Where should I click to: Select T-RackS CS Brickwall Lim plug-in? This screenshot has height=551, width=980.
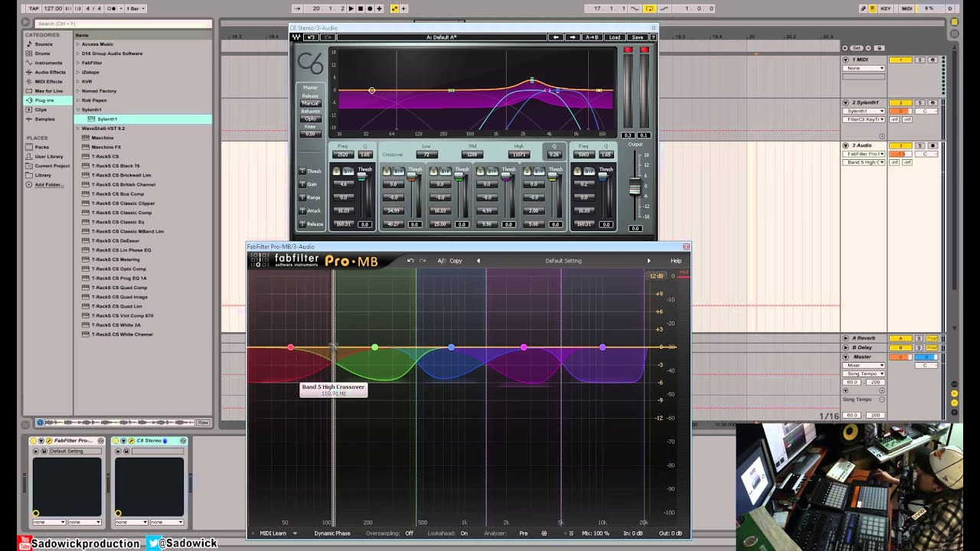pos(119,175)
